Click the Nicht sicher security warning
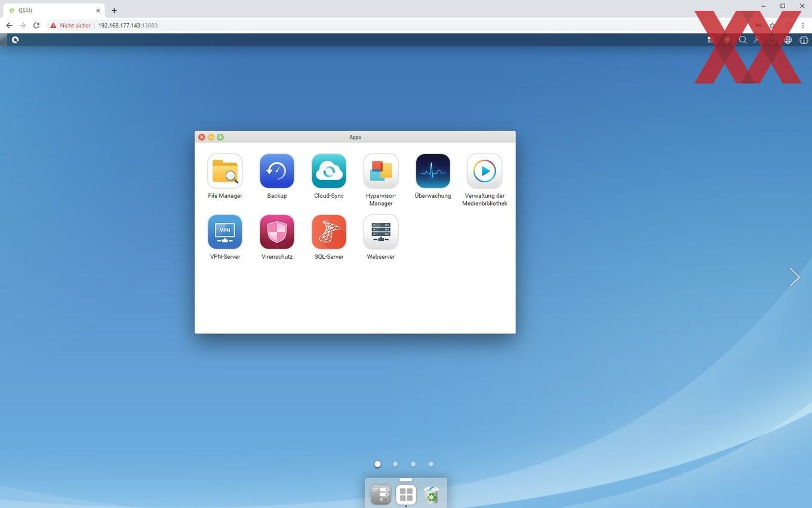Viewport: 812px width, 508px height. [x=70, y=26]
